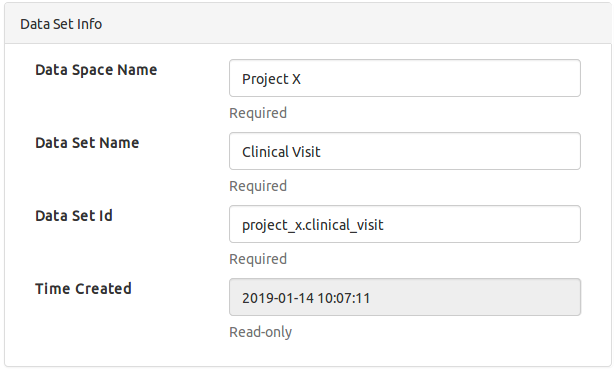
Task: Click the Time Created label
Action: point(83,289)
